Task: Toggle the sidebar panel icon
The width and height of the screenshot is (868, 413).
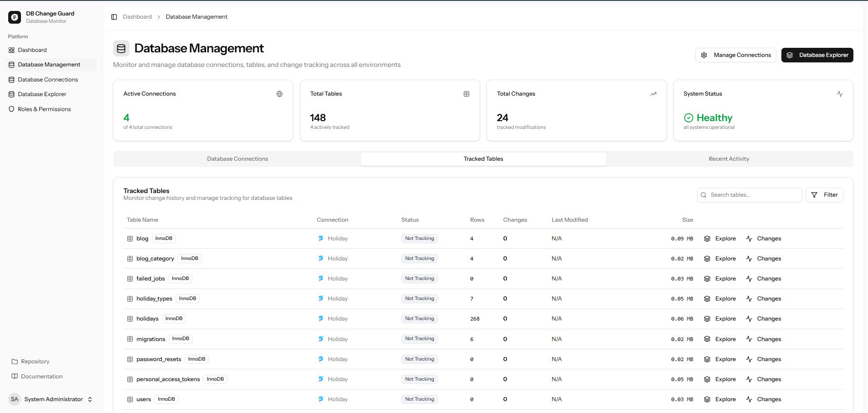Action: [x=114, y=17]
